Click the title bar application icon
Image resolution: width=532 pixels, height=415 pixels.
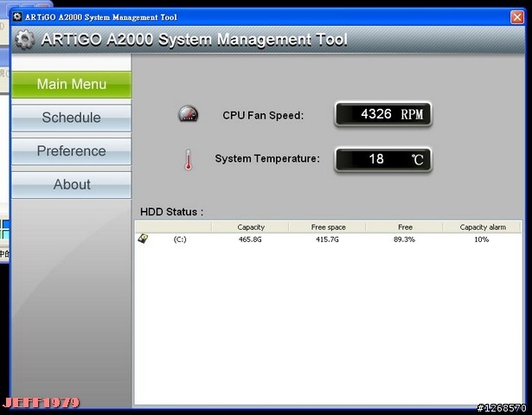pyautogui.click(x=17, y=16)
